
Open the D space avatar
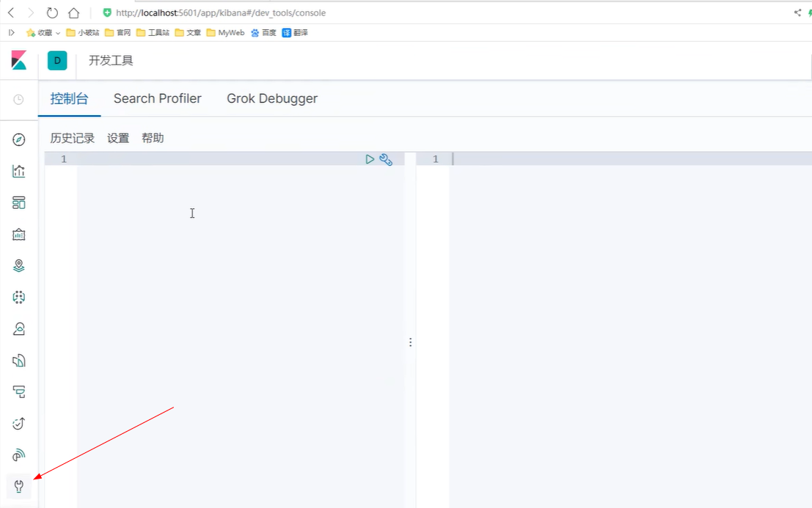click(x=57, y=61)
